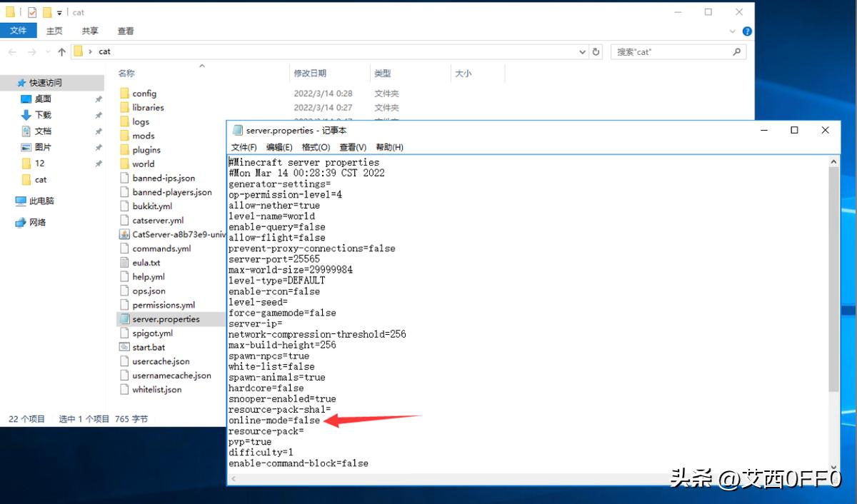
Task: Open Notepad's 编辑(E) menu
Action: click(x=279, y=147)
